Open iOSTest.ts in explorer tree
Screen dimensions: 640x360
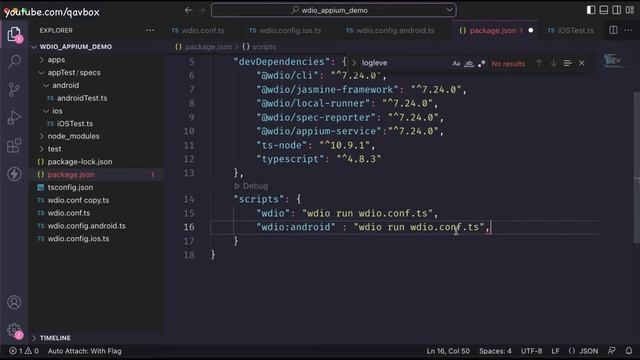(x=75, y=124)
